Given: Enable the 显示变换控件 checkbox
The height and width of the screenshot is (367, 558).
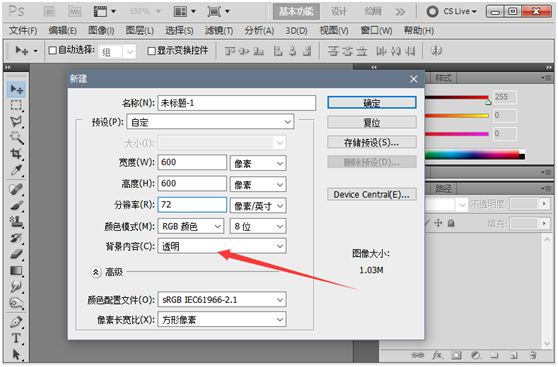Looking at the screenshot, I should pos(151,51).
